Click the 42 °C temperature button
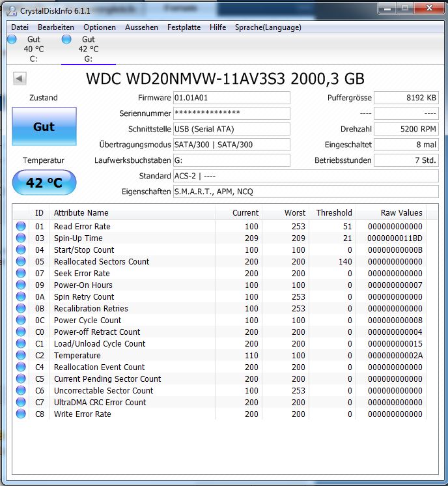448x486 pixels. click(x=44, y=182)
